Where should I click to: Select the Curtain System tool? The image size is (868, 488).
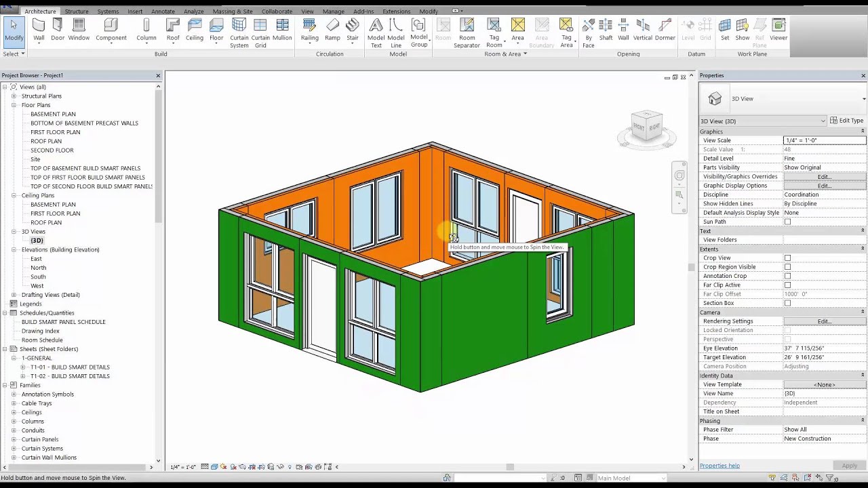[x=239, y=33]
